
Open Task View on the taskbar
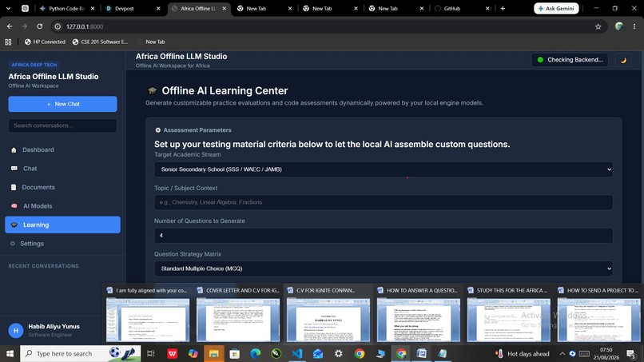point(151,353)
